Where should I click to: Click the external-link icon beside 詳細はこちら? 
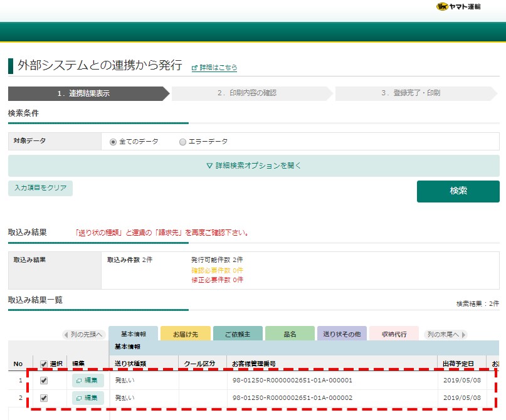pos(194,68)
